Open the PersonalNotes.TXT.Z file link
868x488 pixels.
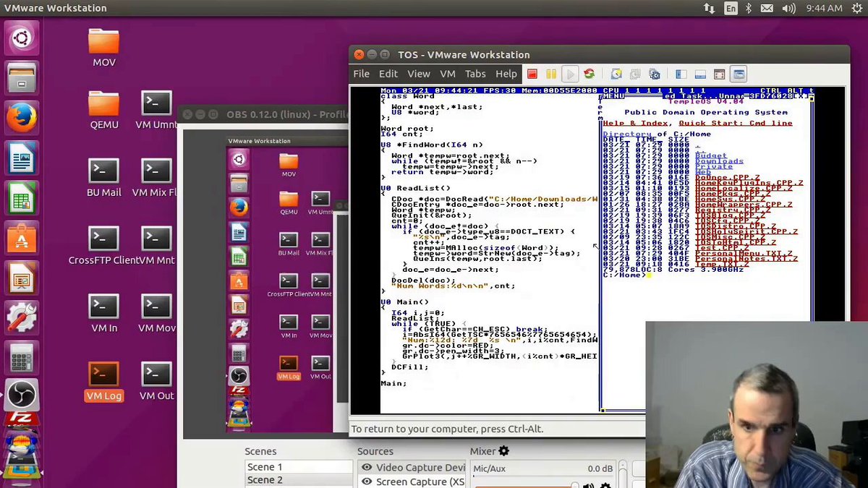pyautogui.click(x=746, y=259)
